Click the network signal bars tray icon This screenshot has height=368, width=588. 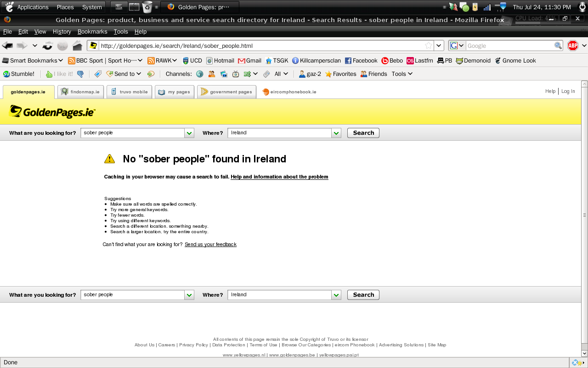click(x=487, y=7)
